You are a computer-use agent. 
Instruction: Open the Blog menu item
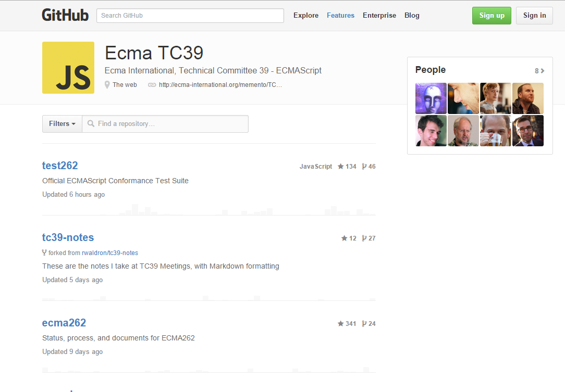coord(412,15)
